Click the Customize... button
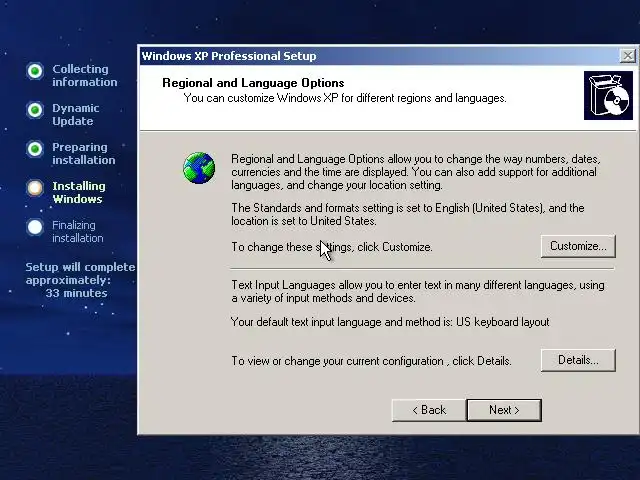This screenshot has width=640, height=480. click(x=578, y=246)
